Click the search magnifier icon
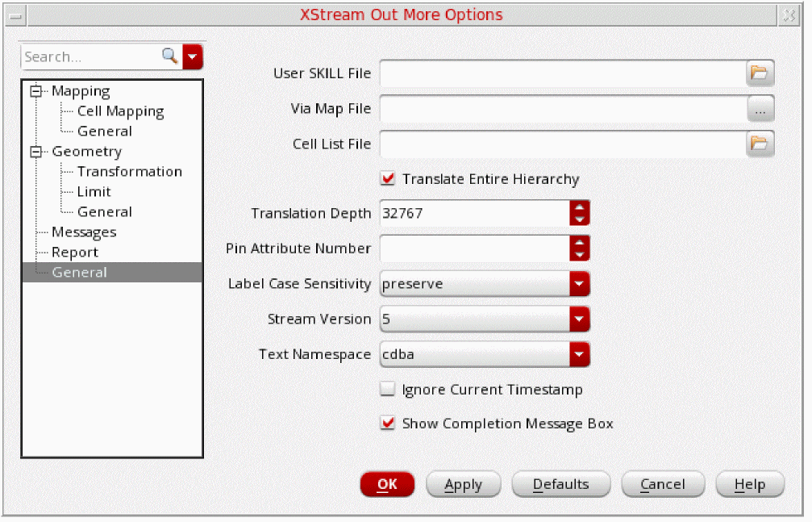Screen dimensions: 812x522 [169, 56]
